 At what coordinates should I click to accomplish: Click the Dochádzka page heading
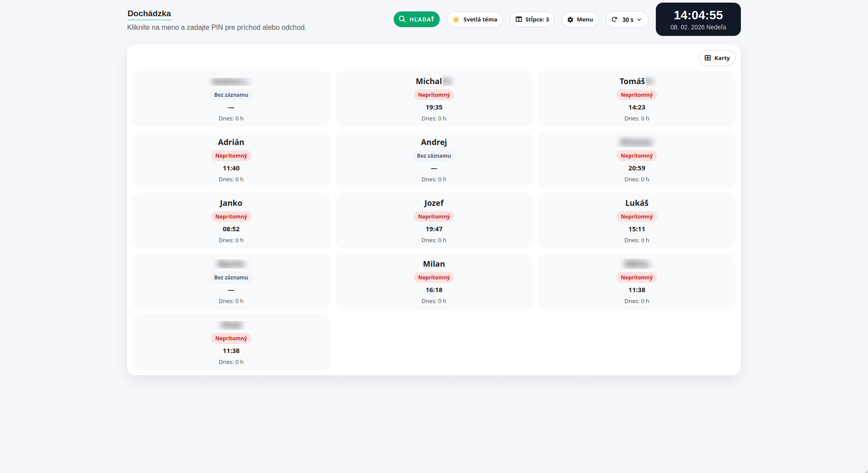149,14
